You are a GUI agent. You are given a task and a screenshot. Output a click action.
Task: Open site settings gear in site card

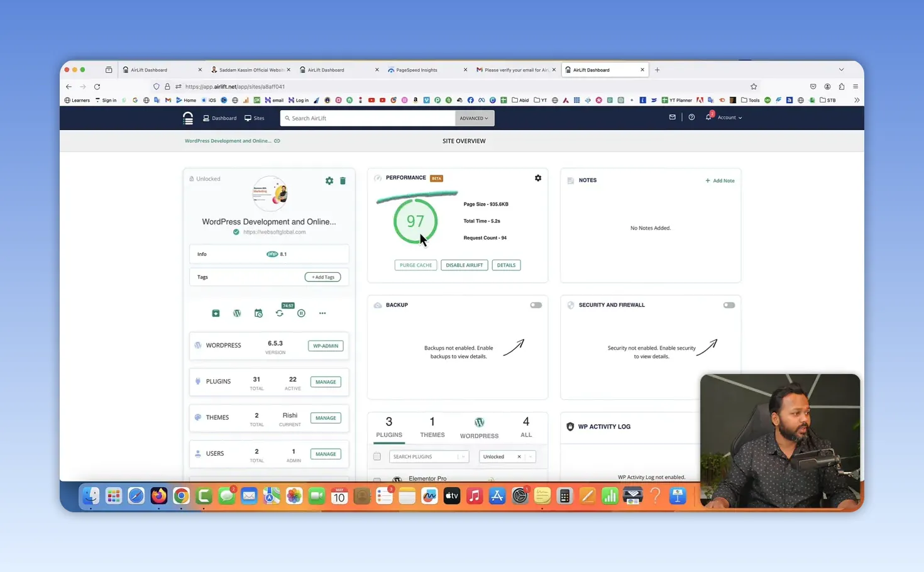pos(329,181)
